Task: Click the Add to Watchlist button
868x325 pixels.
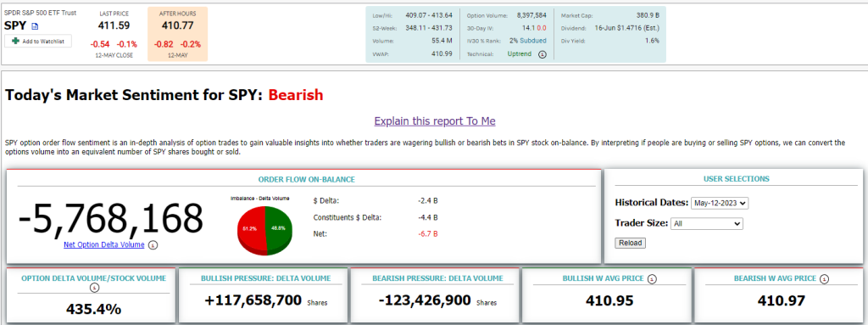Action: tap(38, 41)
